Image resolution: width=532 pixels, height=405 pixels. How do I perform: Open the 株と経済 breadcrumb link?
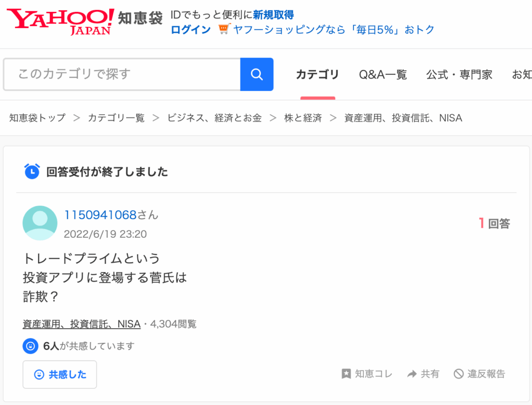(x=303, y=118)
